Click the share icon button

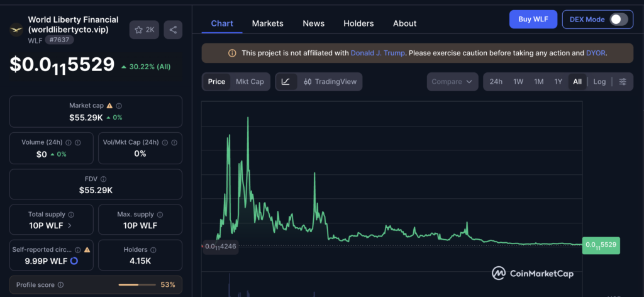[173, 30]
